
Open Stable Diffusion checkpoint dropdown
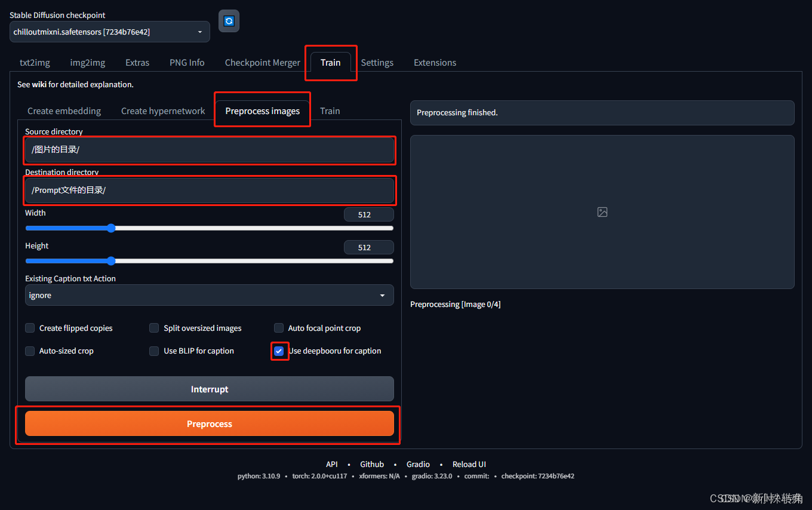(110, 32)
